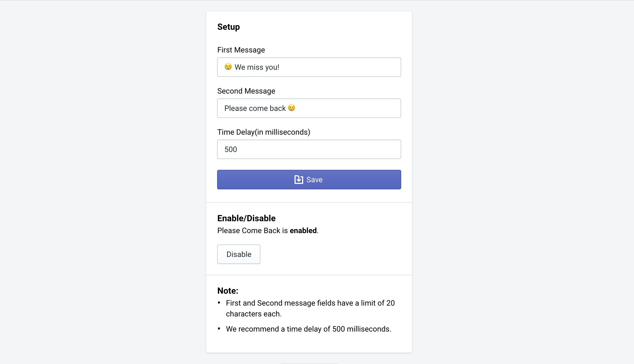The height and width of the screenshot is (364, 634).
Task: Click the 'Note:' heading
Action: 228,291
